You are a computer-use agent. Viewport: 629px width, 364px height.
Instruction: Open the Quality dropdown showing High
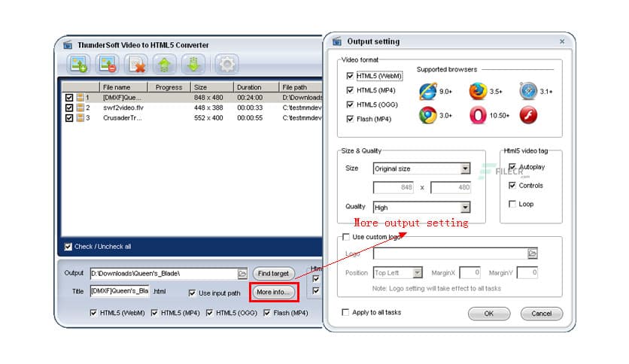pyautogui.click(x=421, y=208)
